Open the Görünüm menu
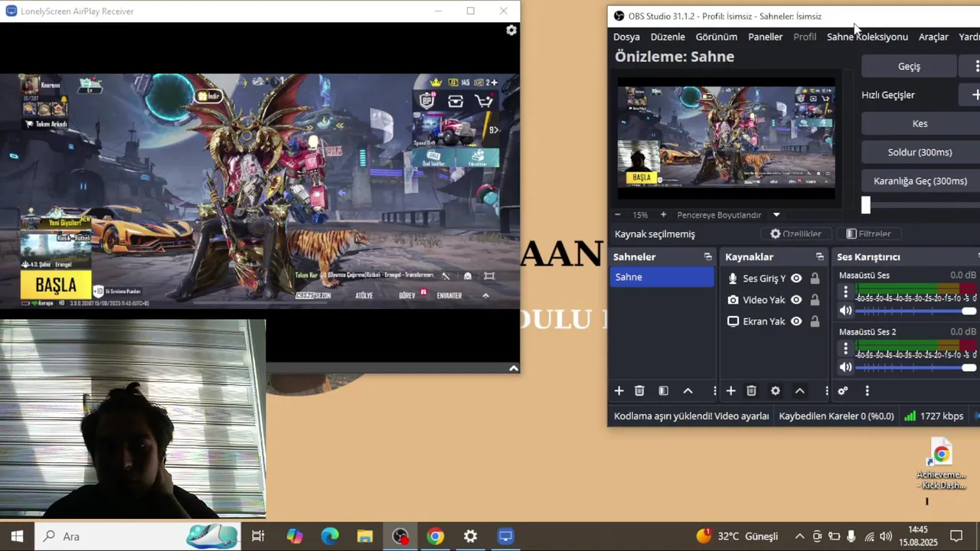 [716, 37]
